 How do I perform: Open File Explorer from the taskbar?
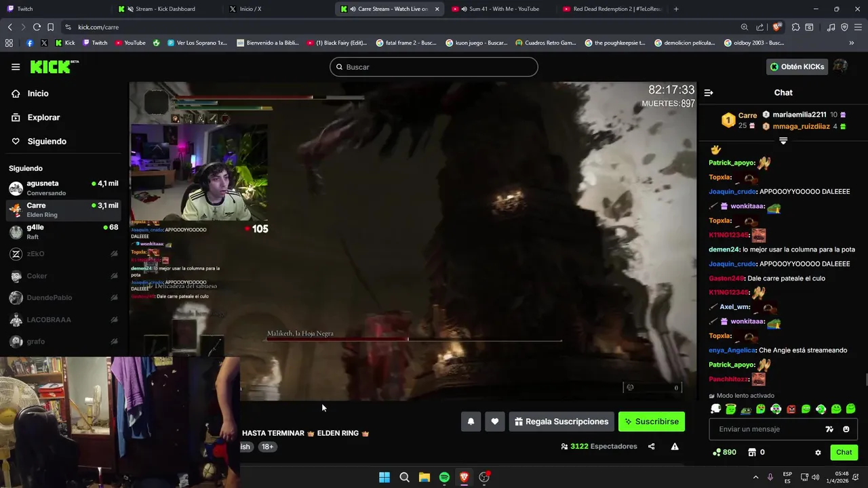[425, 477]
